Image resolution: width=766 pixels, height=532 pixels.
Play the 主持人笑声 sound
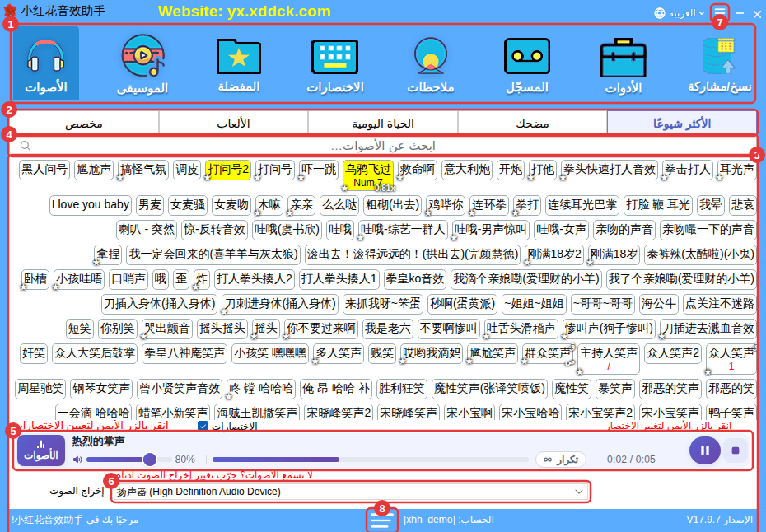coord(608,358)
